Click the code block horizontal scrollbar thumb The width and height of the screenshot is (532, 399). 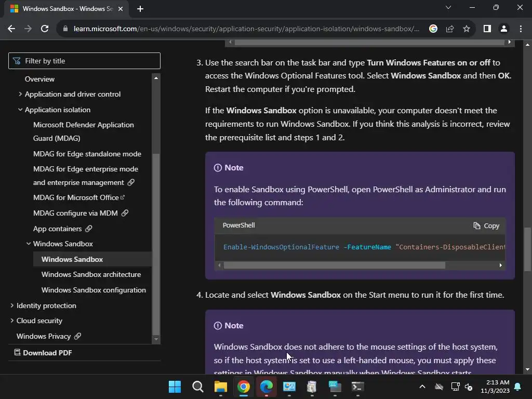[x=334, y=265]
